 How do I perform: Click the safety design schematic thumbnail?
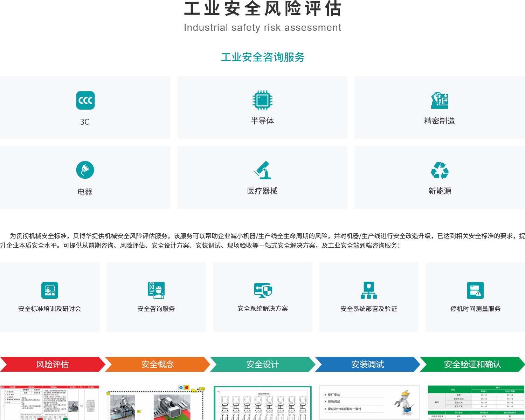coord(262,403)
